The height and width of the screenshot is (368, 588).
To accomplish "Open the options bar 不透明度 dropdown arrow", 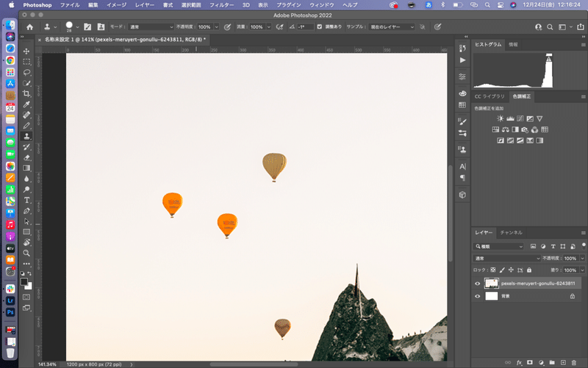I will click(x=216, y=27).
